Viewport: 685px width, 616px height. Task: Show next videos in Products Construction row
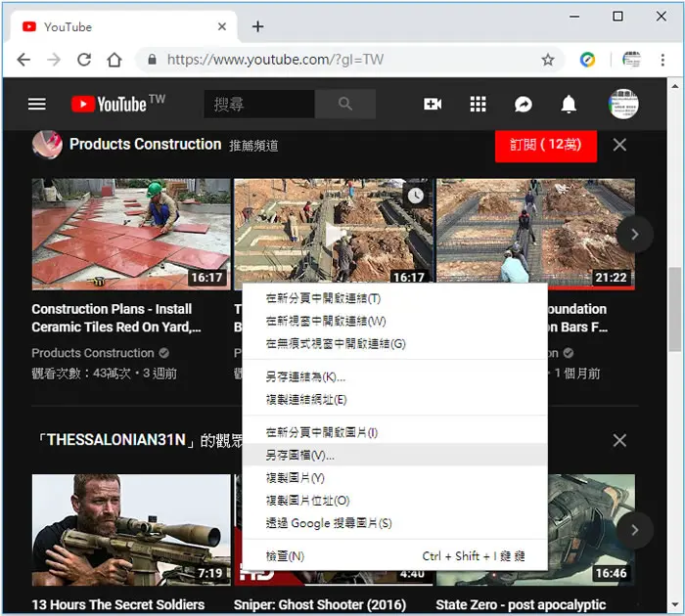(634, 235)
